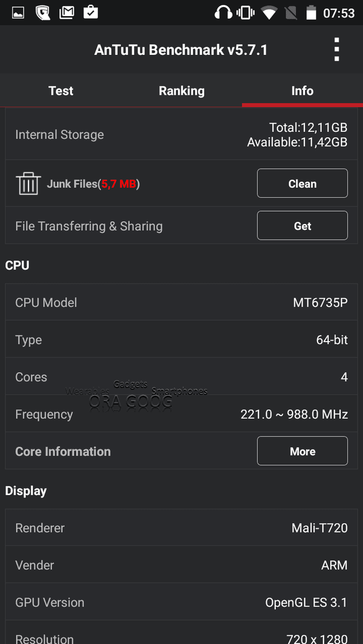Screen dimensions: 363x644
Task: Tap Get for File Transferring & Sharing
Action: 302,225
